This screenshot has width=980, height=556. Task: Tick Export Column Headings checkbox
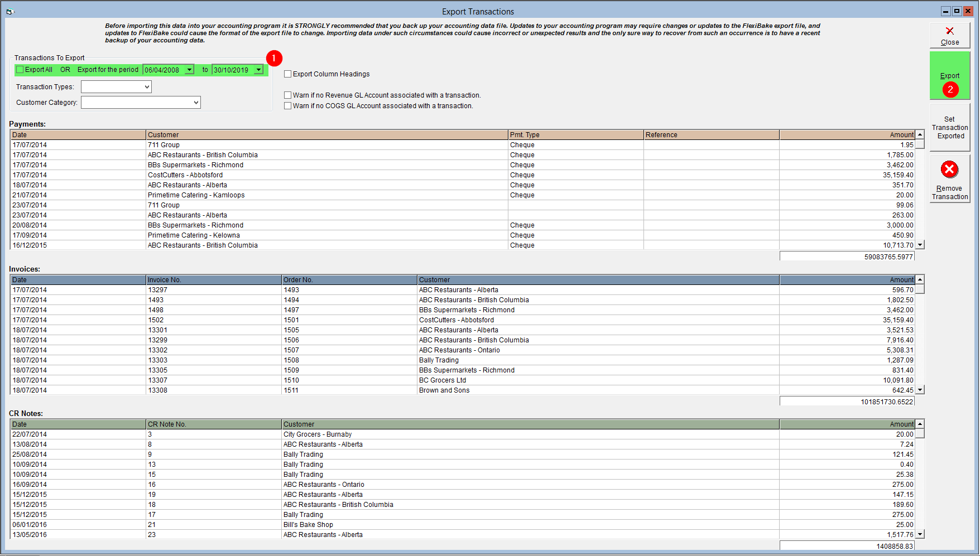point(288,74)
